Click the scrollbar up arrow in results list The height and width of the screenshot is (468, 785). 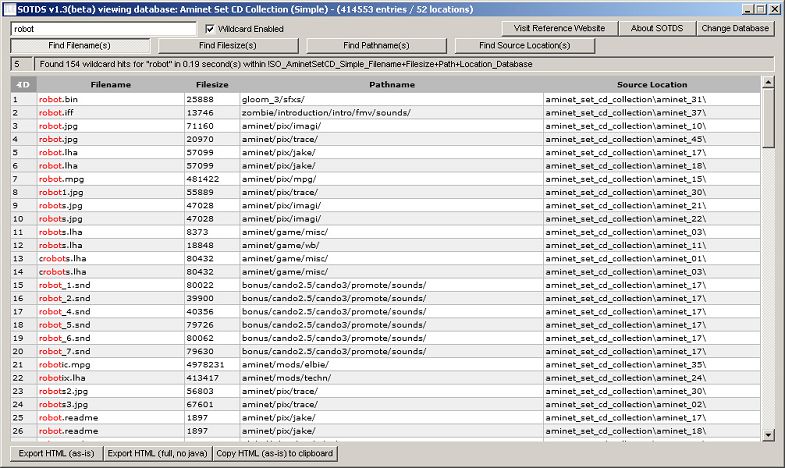768,82
